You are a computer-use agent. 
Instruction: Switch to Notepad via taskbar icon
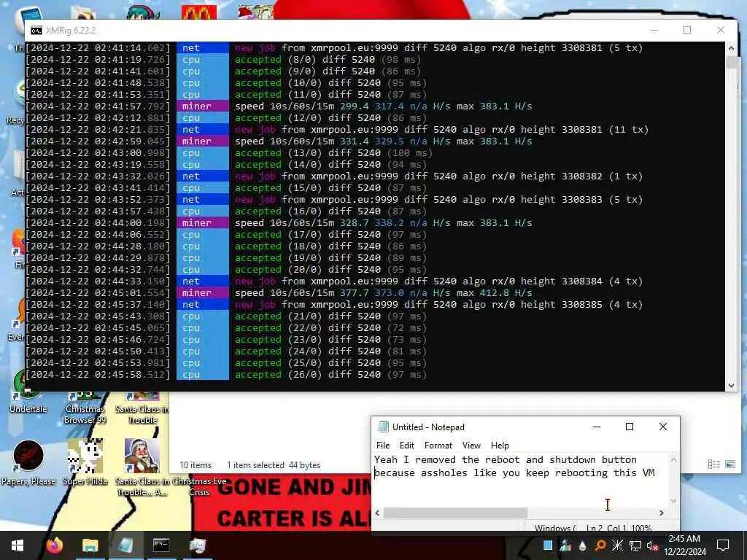pyautogui.click(x=125, y=545)
